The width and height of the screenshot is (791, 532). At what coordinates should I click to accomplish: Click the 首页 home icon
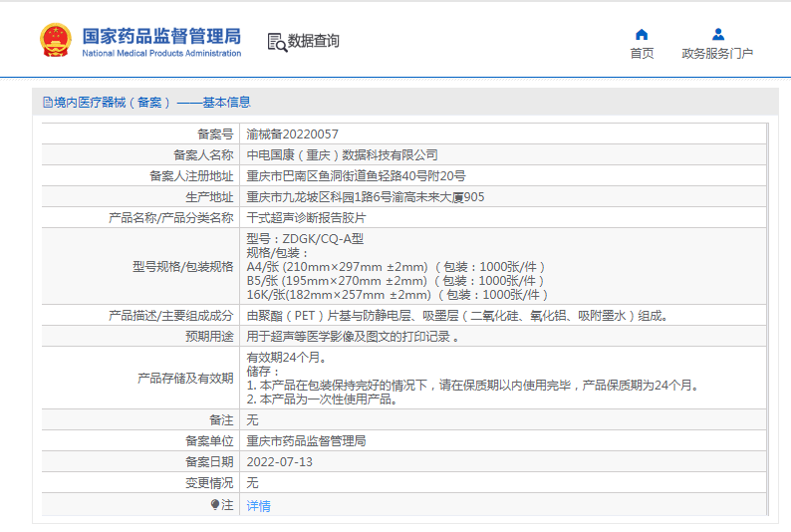click(x=642, y=34)
